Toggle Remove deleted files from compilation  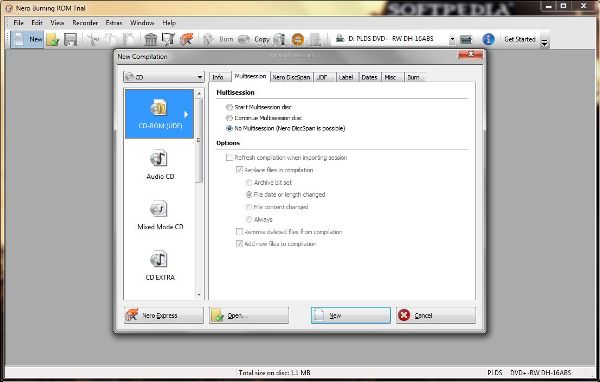pyautogui.click(x=240, y=232)
